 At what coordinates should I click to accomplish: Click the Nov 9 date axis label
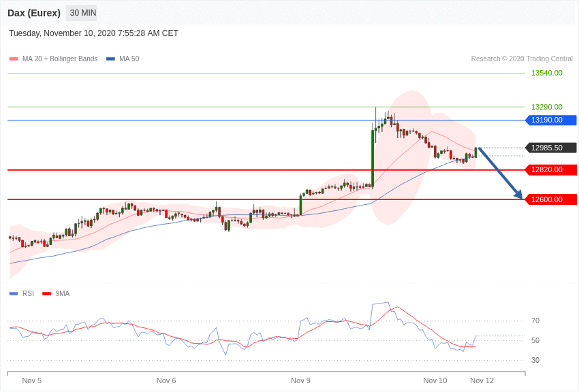[300, 380]
